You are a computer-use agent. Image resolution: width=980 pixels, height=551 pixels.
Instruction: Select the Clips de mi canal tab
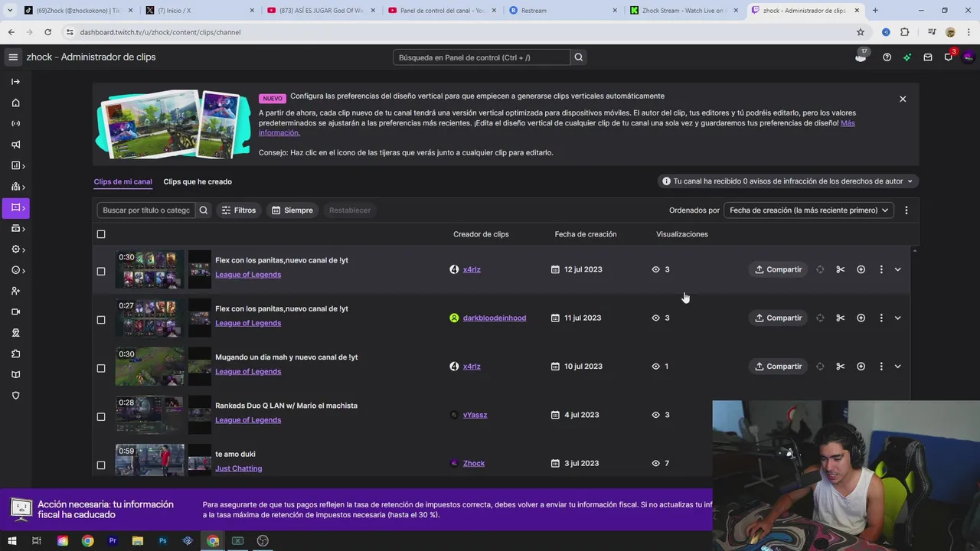point(122,182)
